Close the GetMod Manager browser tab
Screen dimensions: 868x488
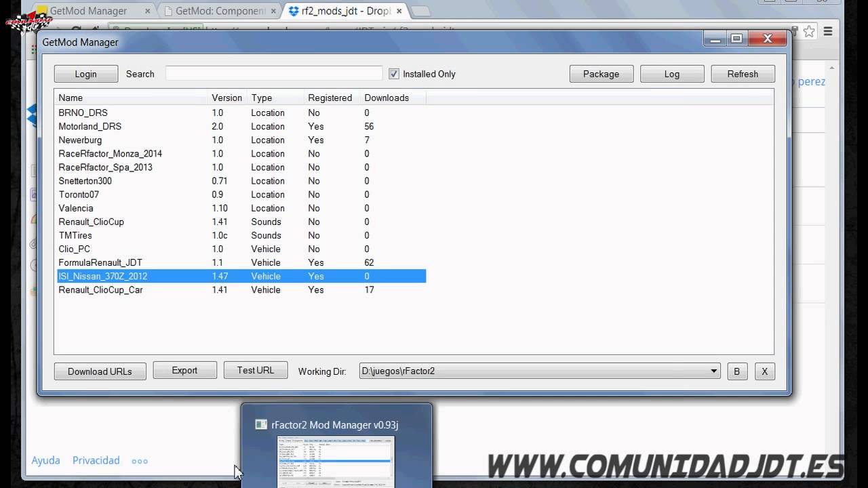pyautogui.click(x=147, y=11)
